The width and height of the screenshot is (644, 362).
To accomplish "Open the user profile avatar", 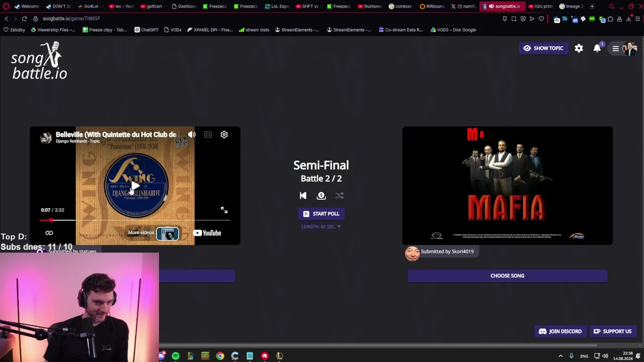I will point(630,48).
